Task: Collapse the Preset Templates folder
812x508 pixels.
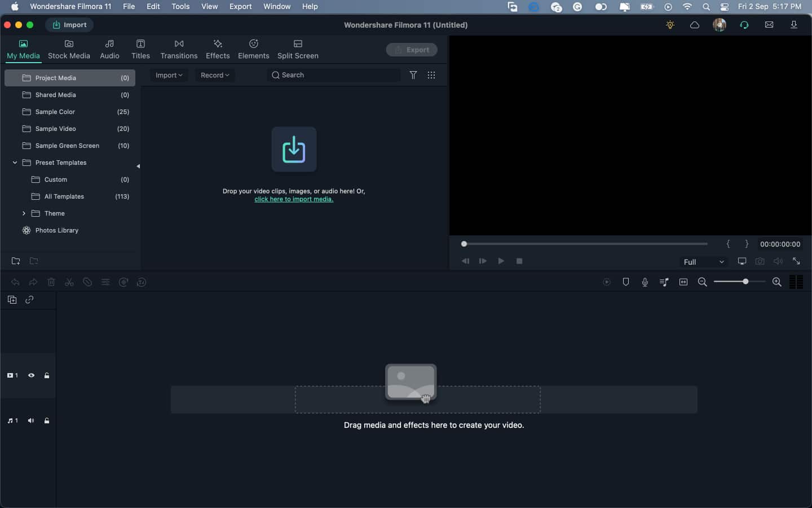Action: click(15, 163)
